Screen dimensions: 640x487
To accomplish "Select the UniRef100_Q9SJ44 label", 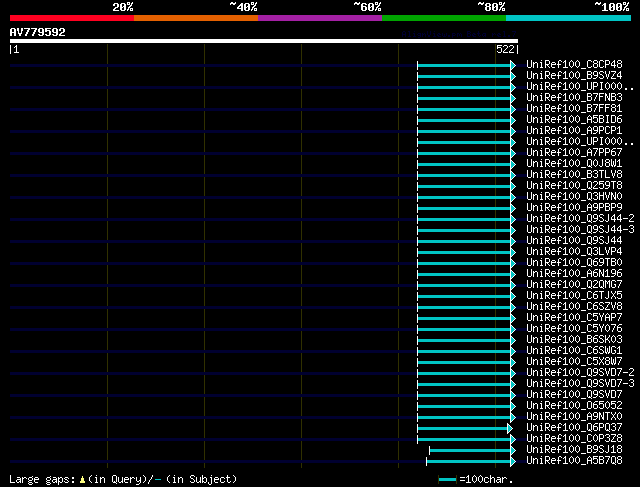I will (574, 240).
